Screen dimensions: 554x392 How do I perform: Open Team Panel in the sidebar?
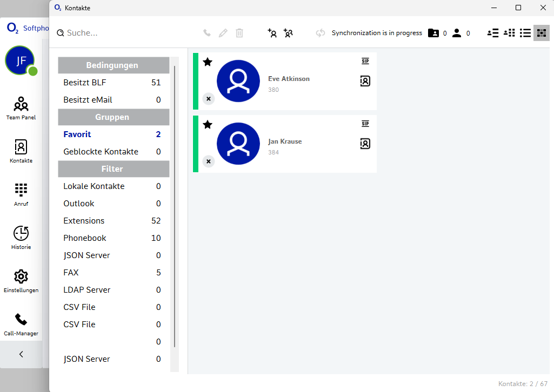click(21, 107)
